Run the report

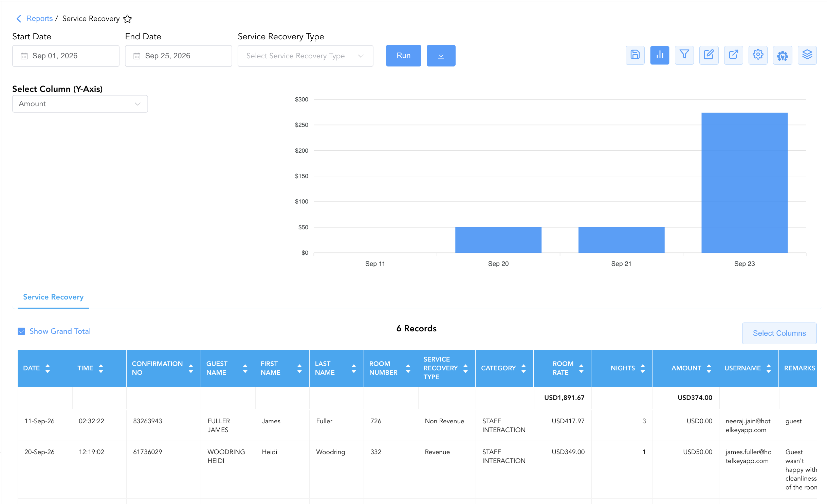coord(403,56)
